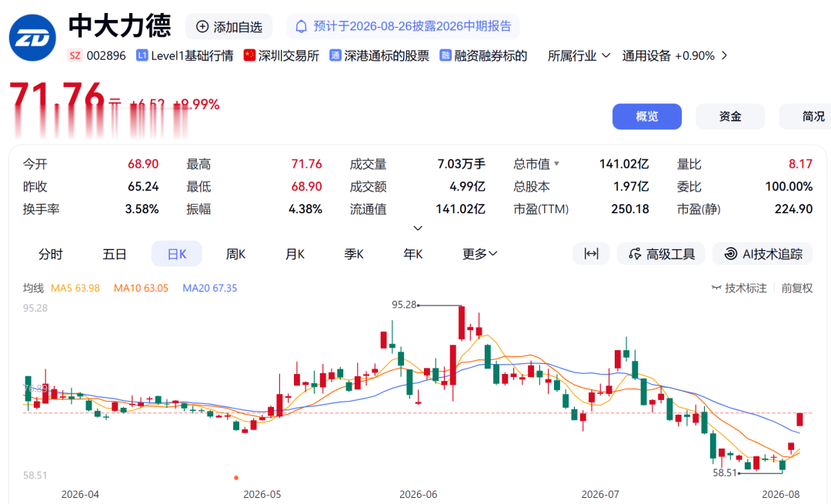The width and height of the screenshot is (831, 504).
Task: Click the latest red candlestick in August
Action: coord(799,419)
